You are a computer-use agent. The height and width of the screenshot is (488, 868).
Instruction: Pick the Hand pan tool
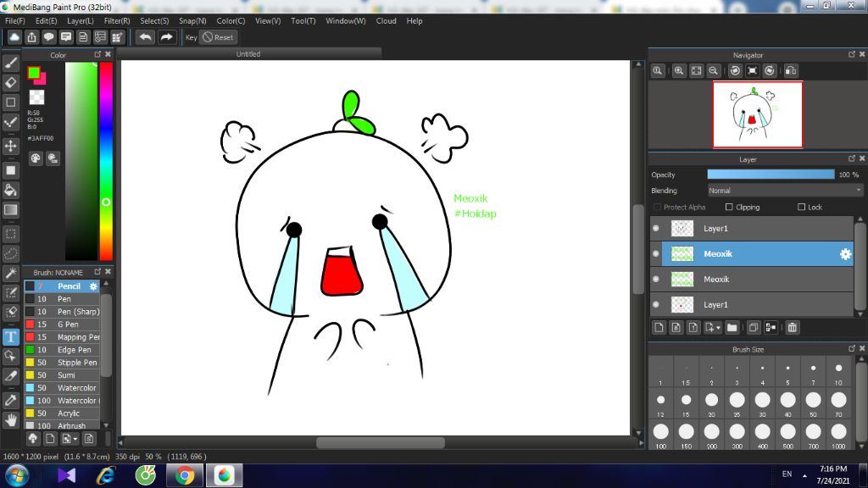[x=11, y=419]
